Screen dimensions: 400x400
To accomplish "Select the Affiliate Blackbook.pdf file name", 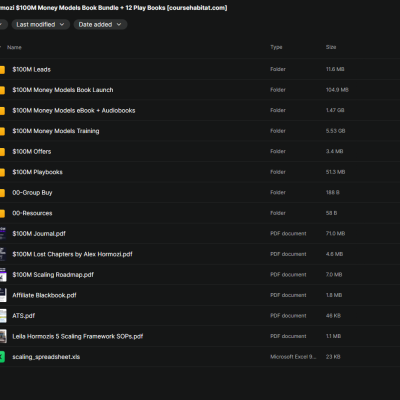I will click(x=44, y=295).
